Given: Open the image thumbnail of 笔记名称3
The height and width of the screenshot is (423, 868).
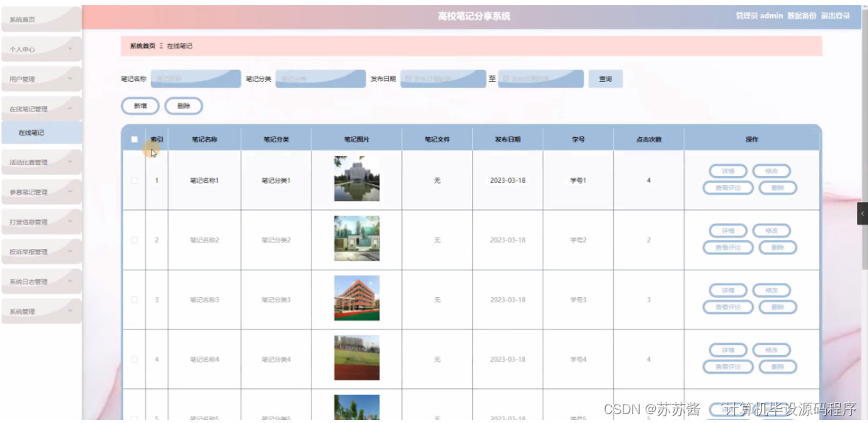Looking at the screenshot, I should (356, 298).
